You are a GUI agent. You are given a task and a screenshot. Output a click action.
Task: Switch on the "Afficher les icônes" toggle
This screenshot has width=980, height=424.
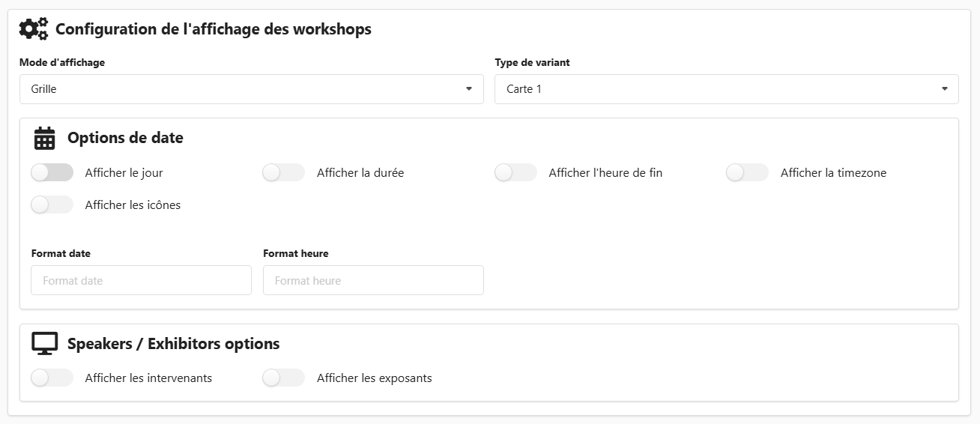[x=52, y=205]
